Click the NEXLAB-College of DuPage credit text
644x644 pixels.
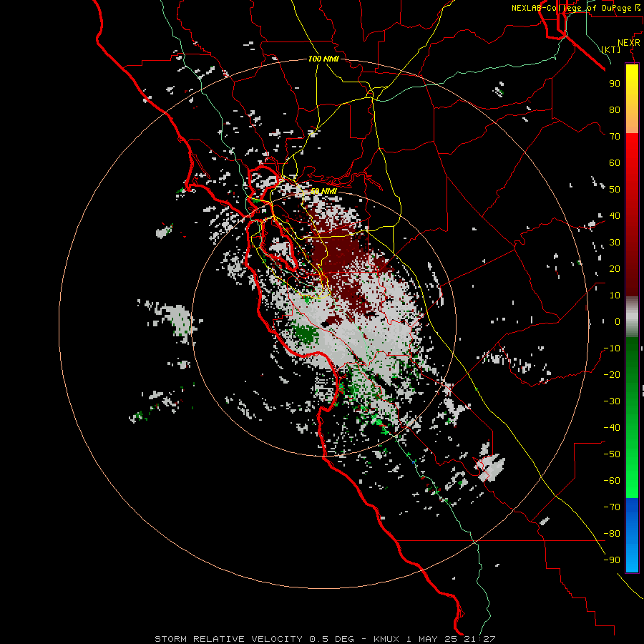click(575, 8)
